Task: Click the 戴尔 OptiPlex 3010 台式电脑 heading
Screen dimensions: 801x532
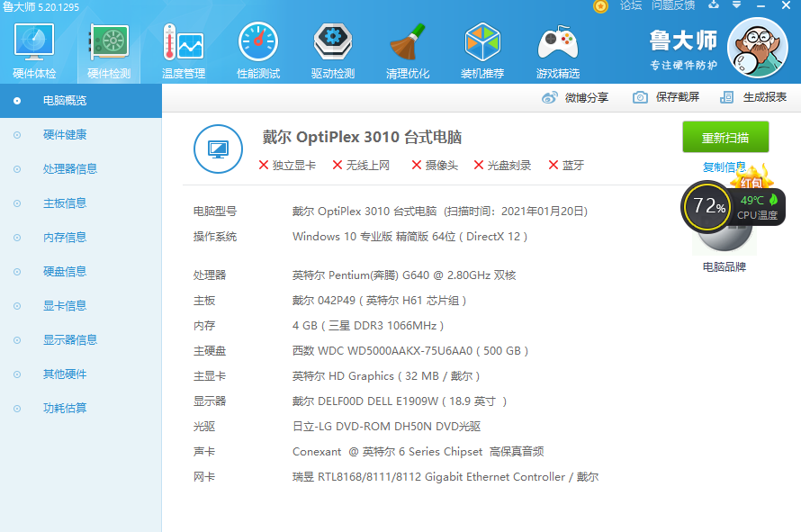Action: tap(362, 137)
